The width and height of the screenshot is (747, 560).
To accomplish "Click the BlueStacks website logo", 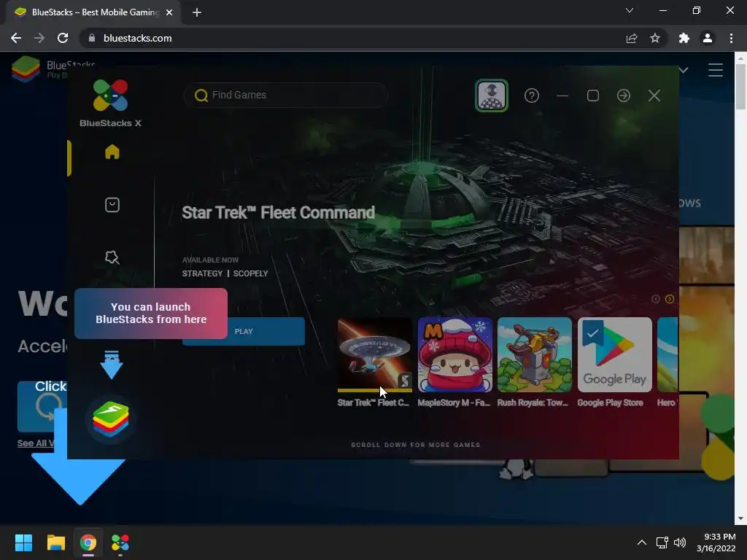I will (26, 69).
